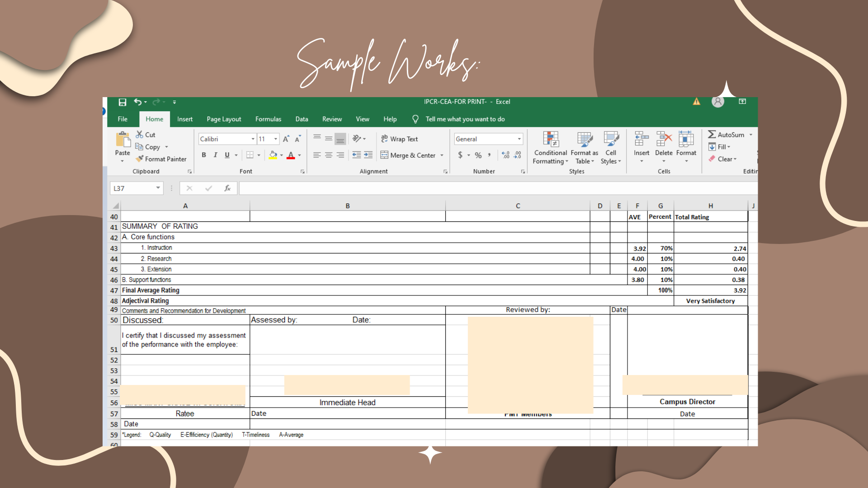Click Tell me what you want to do
868x488 pixels.
(465, 119)
